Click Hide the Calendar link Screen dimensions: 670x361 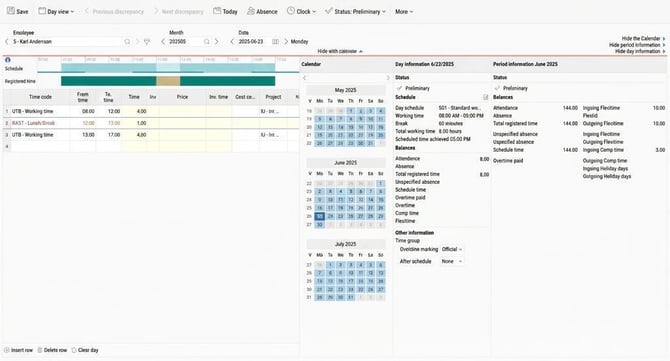[x=643, y=38]
